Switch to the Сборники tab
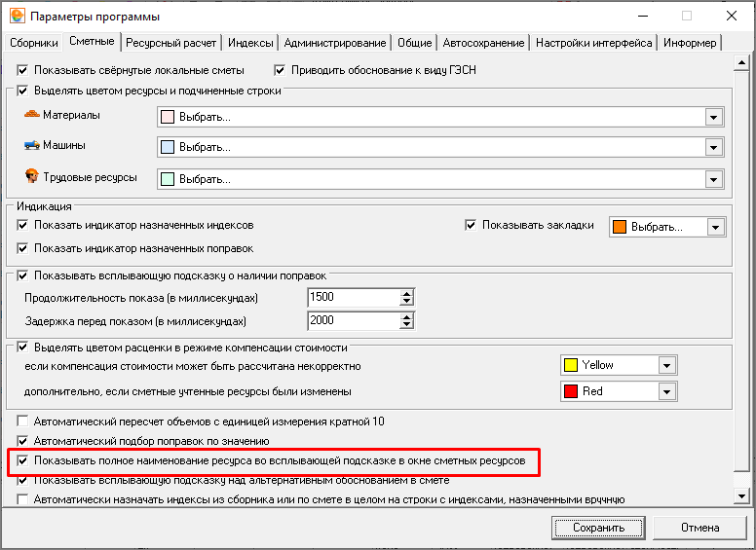 33,43
